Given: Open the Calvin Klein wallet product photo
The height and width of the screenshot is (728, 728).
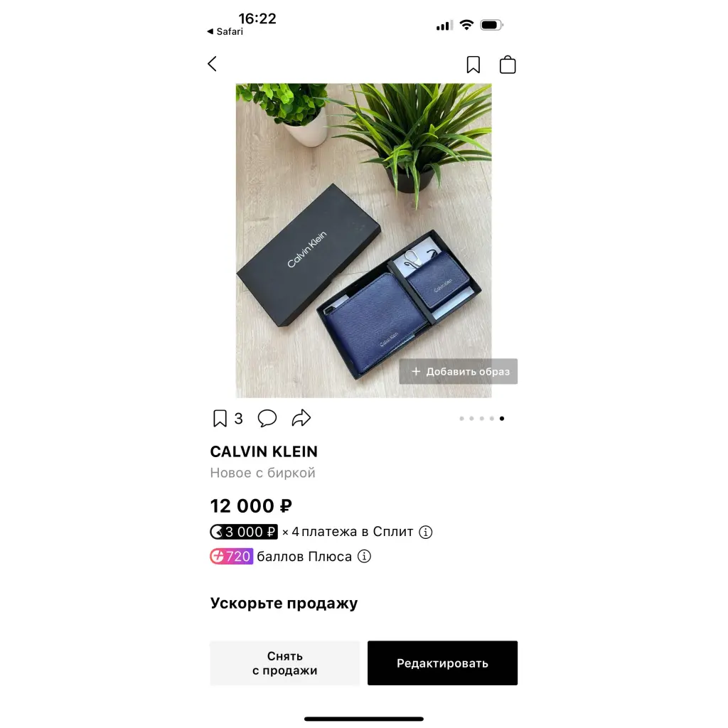Looking at the screenshot, I should (363, 240).
